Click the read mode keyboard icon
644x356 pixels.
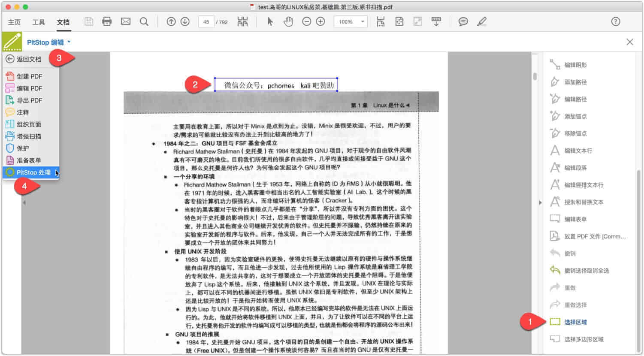pos(436,21)
